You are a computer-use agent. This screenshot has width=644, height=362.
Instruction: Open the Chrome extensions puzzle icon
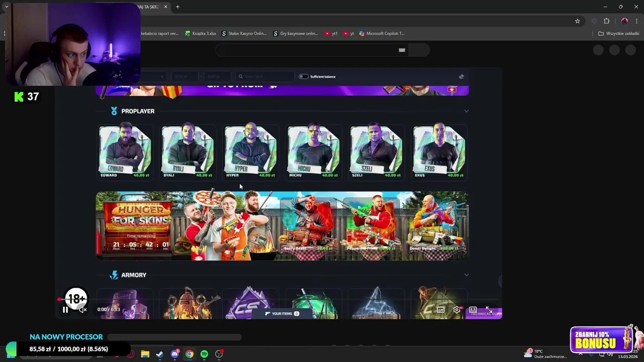click(606, 21)
